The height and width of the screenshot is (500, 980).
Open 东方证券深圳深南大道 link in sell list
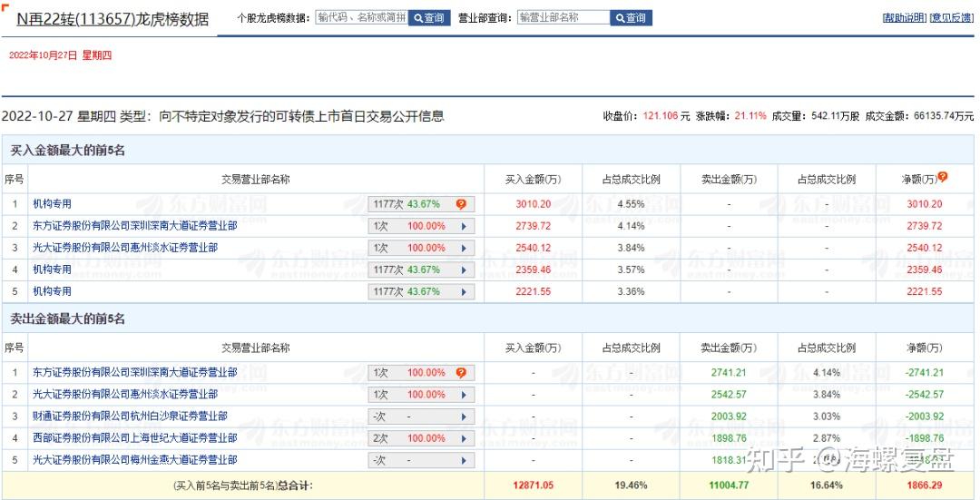(135, 372)
